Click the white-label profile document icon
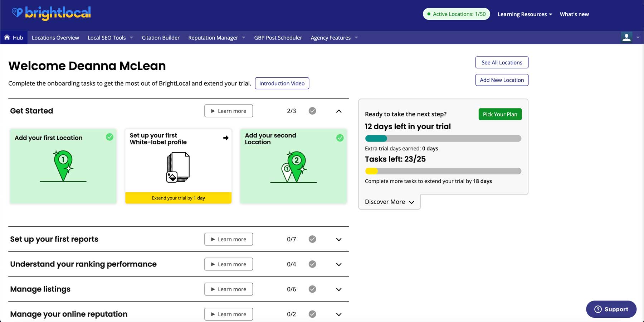Screen dimensions: 644x322 coord(178,167)
